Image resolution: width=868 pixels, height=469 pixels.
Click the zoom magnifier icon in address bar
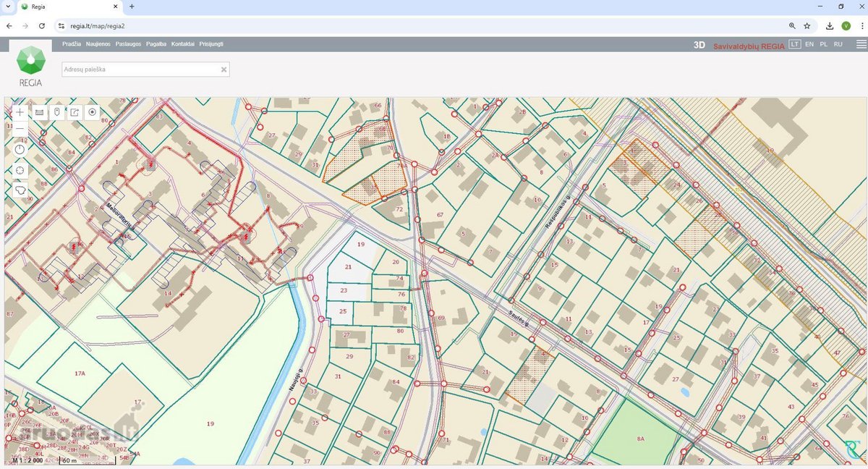(x=792, y=25)
